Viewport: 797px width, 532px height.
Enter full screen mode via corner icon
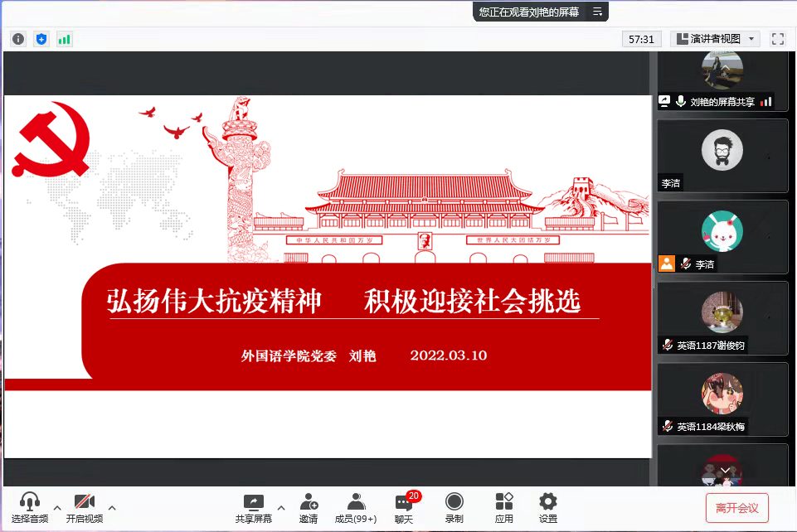point(777,39)
